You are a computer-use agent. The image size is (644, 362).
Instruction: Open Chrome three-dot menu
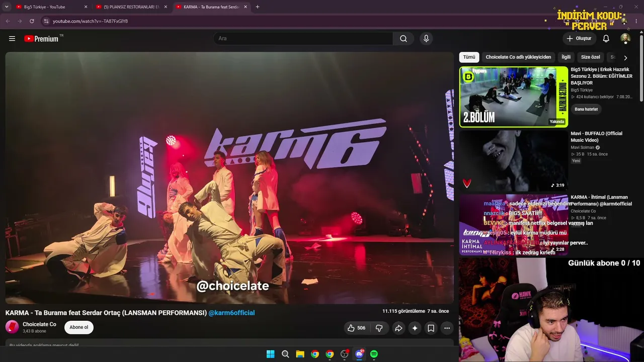[x=636, y=21]
